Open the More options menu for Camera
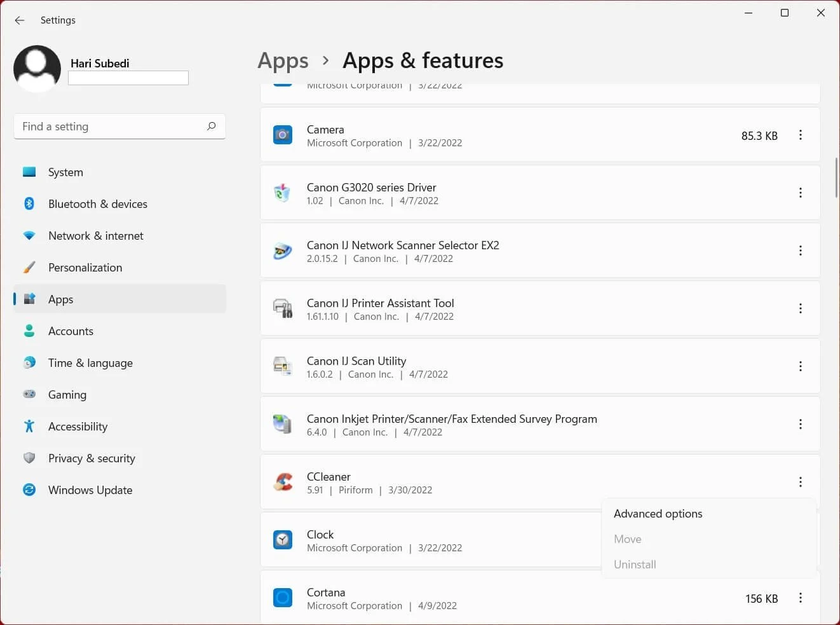The image size is (840, 625). click(800, 135)
